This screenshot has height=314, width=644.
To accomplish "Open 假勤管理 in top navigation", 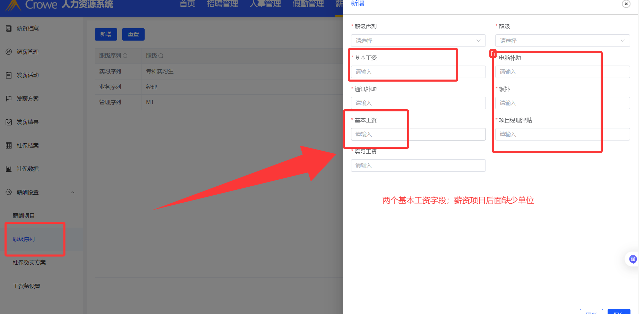I will (x=308, y=4).
